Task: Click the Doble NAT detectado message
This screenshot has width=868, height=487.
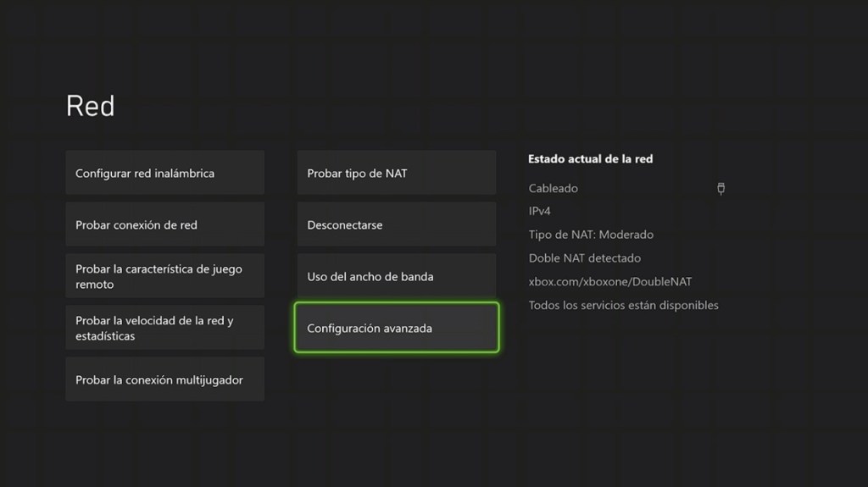Action: click(x=584, y=258)
